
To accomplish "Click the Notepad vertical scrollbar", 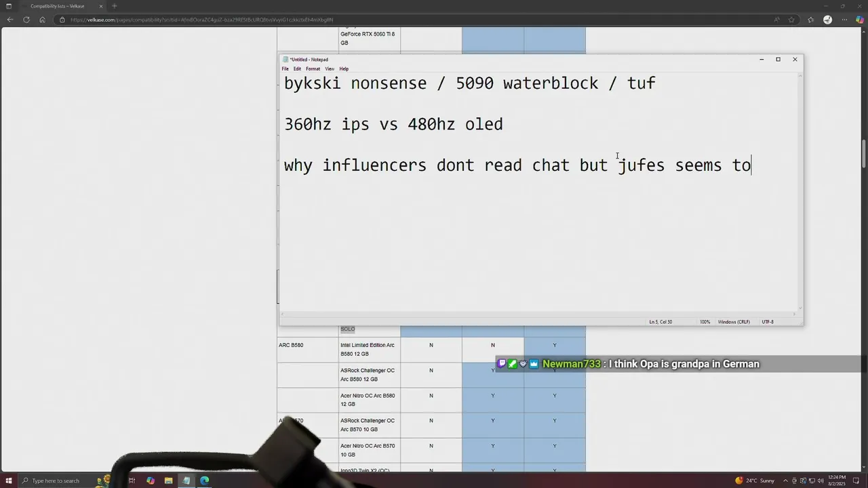I will [800, 192].
